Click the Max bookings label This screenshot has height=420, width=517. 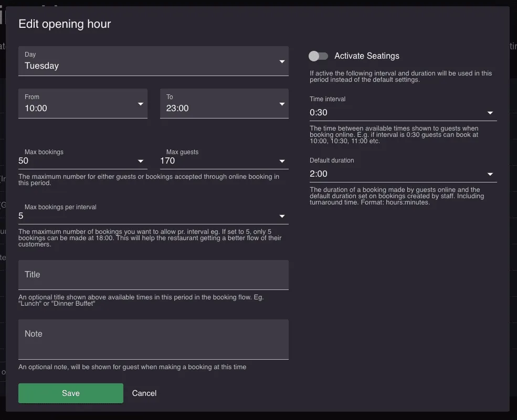point(44,152)
